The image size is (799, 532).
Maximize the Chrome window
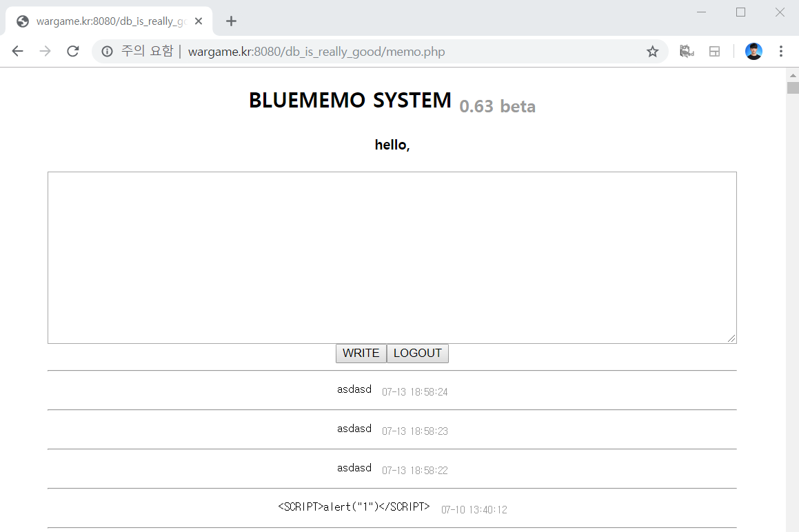[x=740, y=12]
